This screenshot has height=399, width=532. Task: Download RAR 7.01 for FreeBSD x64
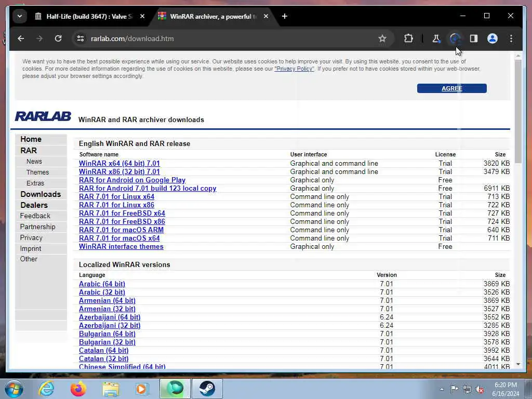pyautogui.click(x=122, y=213)
